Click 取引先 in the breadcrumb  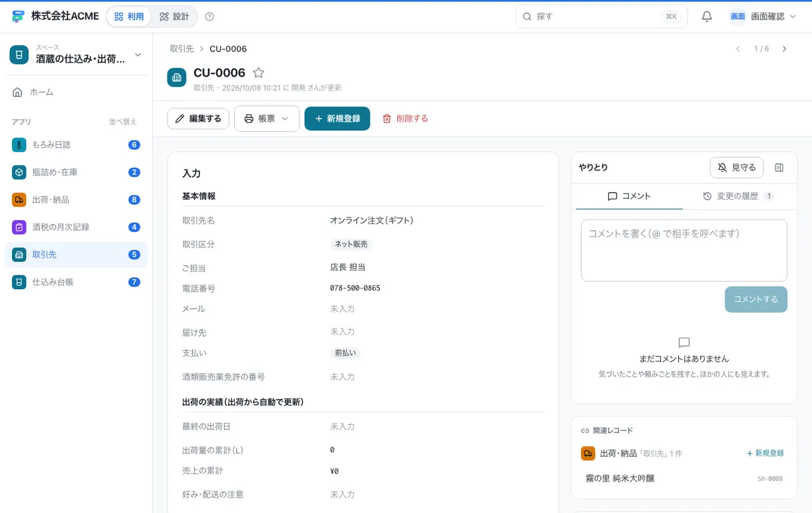(x=181, y=49)
